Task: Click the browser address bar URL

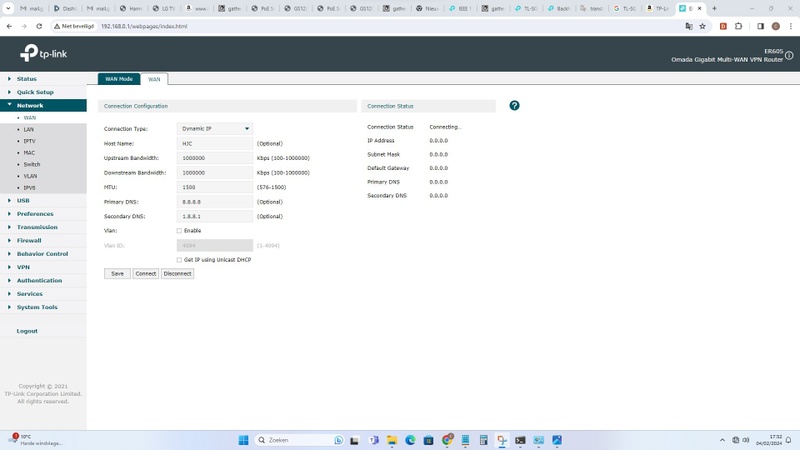Action: [x=144, y=26]
